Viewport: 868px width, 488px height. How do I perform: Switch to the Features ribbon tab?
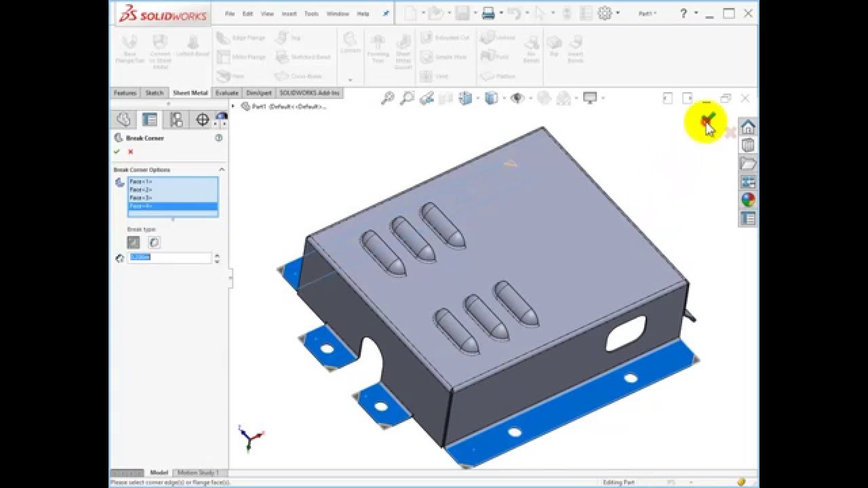pyautogui.click(x=125, y=93)
